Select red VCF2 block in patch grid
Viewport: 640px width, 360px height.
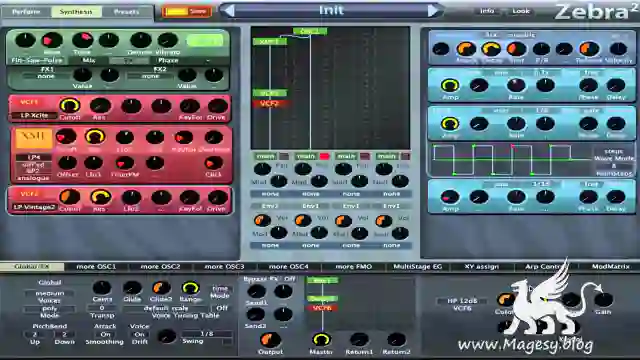pyautogui.click(x=269, y=104)
